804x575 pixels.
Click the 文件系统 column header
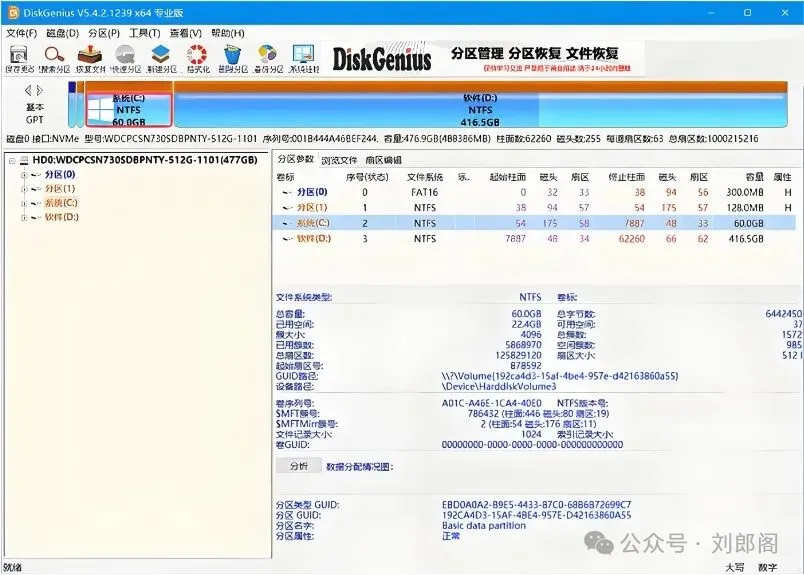click(425, 177)
